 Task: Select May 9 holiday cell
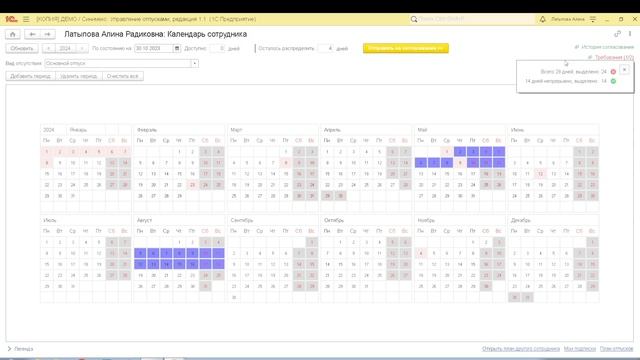(460, 163)
